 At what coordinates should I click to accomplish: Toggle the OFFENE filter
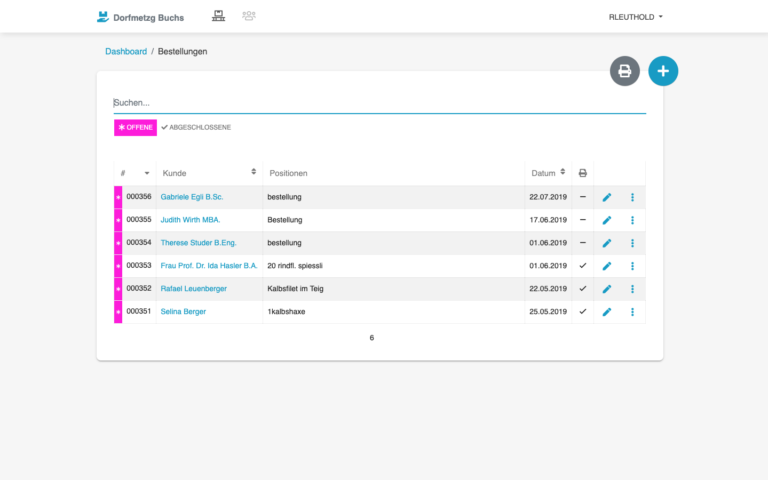coord(135,127)
